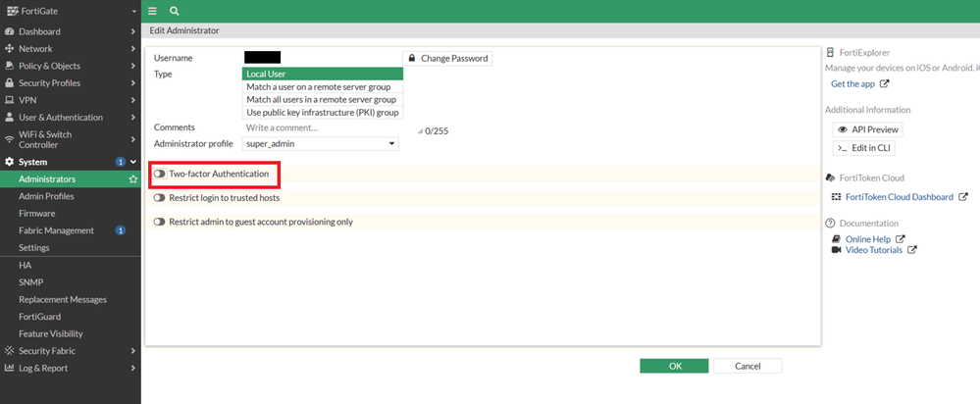Open the Video Tutorials link
Image resolution: width=980 pixels, height=404 pixels.
pyautogui.click(x=874, y=250)
